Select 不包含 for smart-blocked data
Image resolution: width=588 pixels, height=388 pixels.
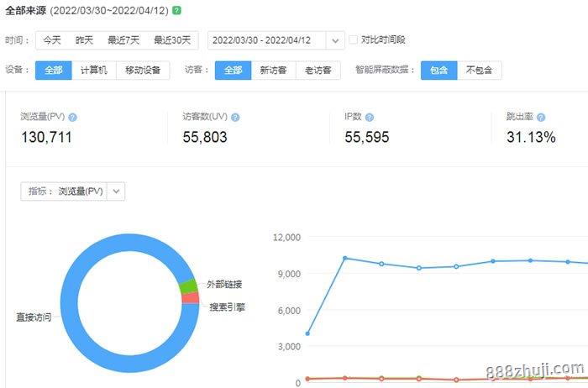click(479, 71)
